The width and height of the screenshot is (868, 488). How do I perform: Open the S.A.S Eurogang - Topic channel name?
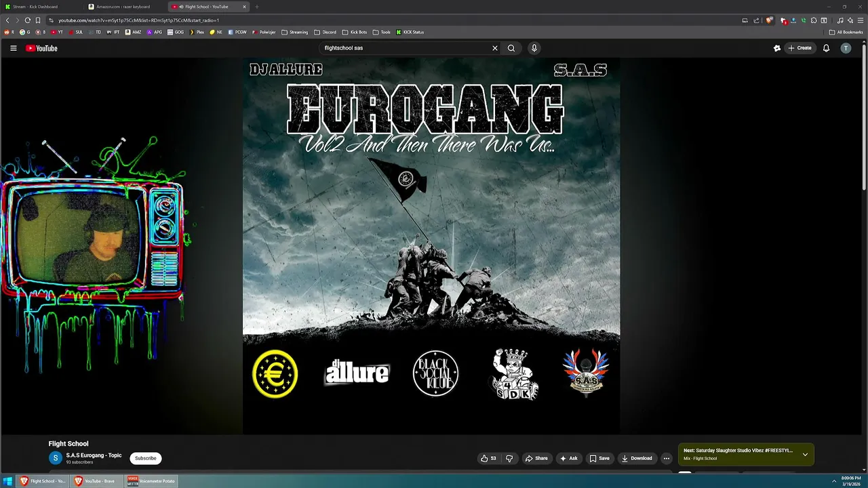pos(94,455)
